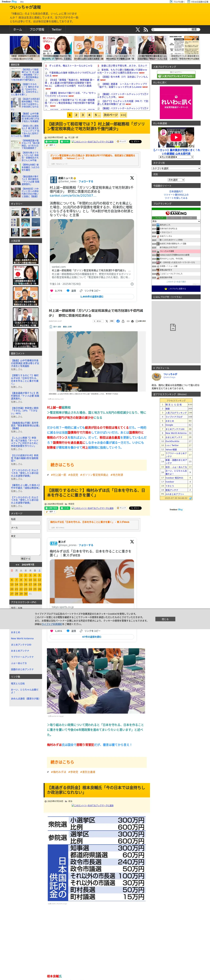Click the X logo on the Sankei News tweet
The width and height of the screenshot is (210, 980).
(x=132, y=178)
